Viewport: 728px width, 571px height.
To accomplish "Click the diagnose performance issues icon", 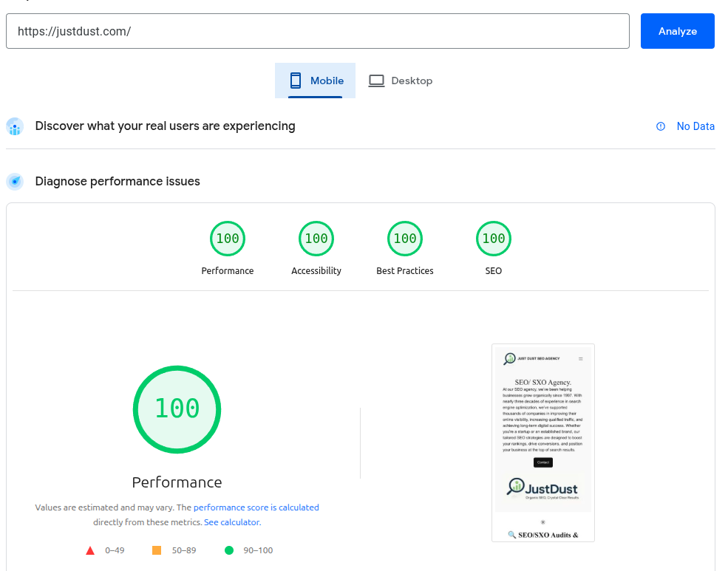I will (x=15, y=182).
